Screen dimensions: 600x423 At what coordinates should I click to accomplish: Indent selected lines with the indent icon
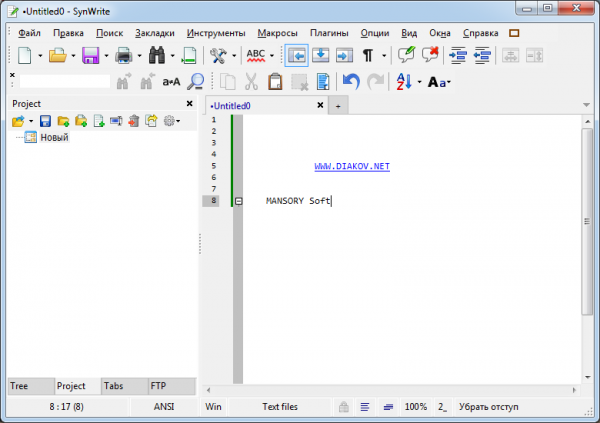point(458,56)
